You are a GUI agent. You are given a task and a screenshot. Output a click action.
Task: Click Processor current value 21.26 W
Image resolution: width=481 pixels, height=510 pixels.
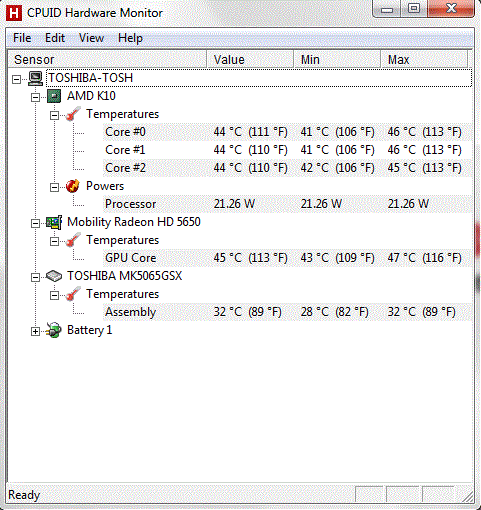tap(234, 204)
